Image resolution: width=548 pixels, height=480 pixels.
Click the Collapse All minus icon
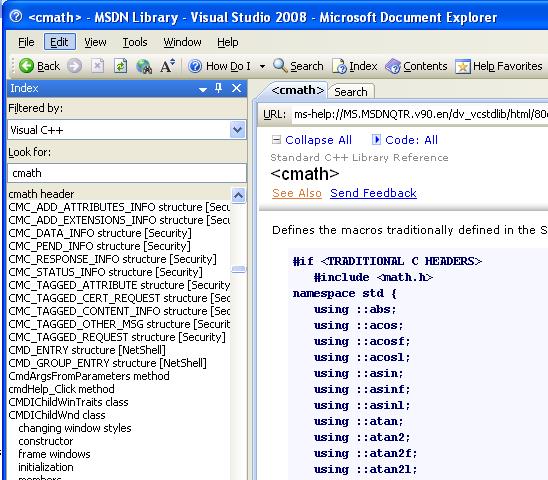[x=276, y=140]
